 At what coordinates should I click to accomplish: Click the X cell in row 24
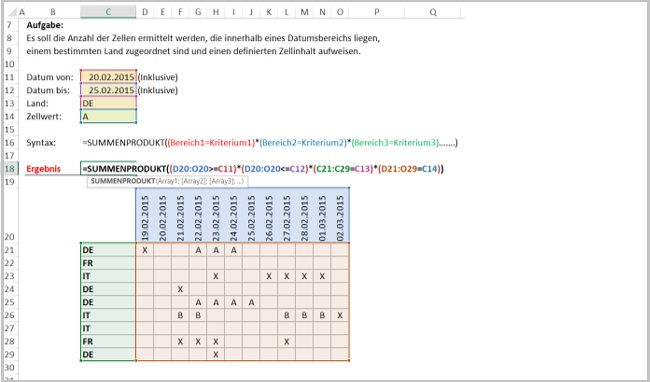coord(180,289)
